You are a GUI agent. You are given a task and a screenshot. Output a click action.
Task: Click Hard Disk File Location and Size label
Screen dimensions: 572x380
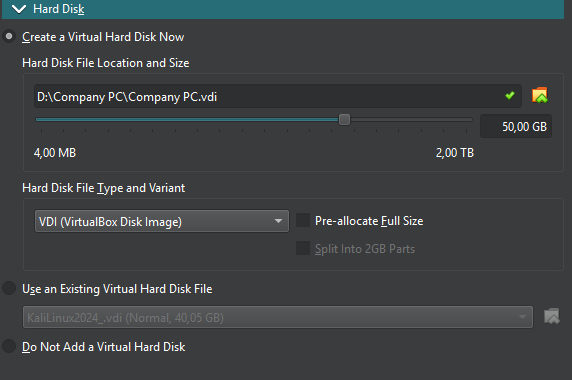106,63
